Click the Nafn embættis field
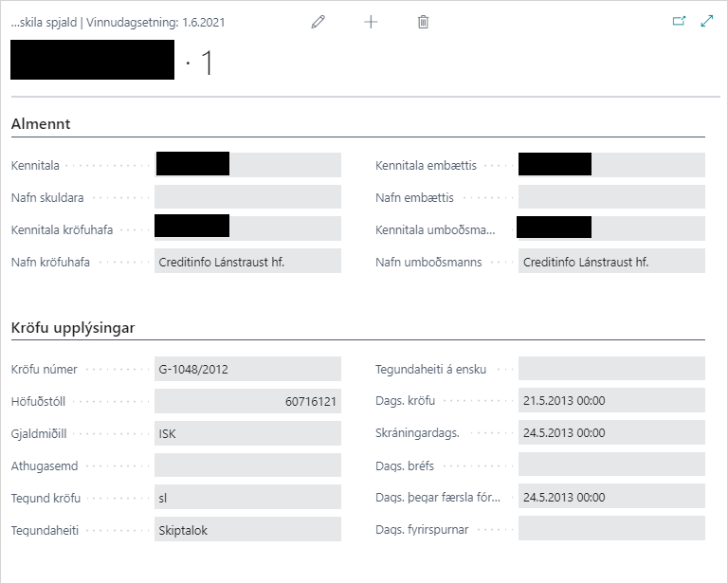 611,197
